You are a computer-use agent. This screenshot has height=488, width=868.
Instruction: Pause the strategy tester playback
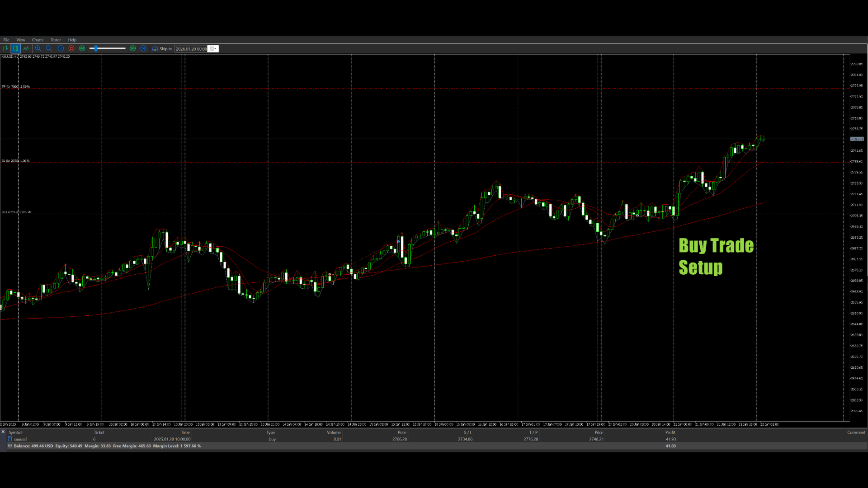click(61, 48)
